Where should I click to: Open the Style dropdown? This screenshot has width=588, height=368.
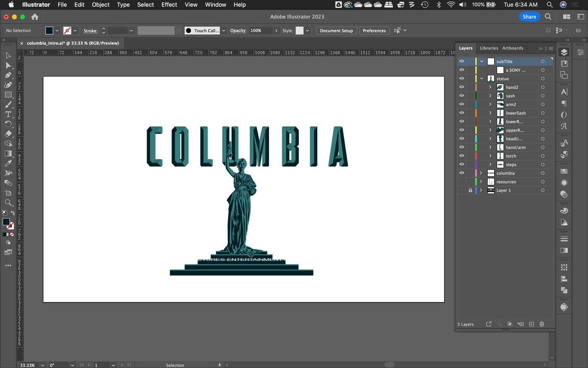pyautogui.click(x=307, y=31)
